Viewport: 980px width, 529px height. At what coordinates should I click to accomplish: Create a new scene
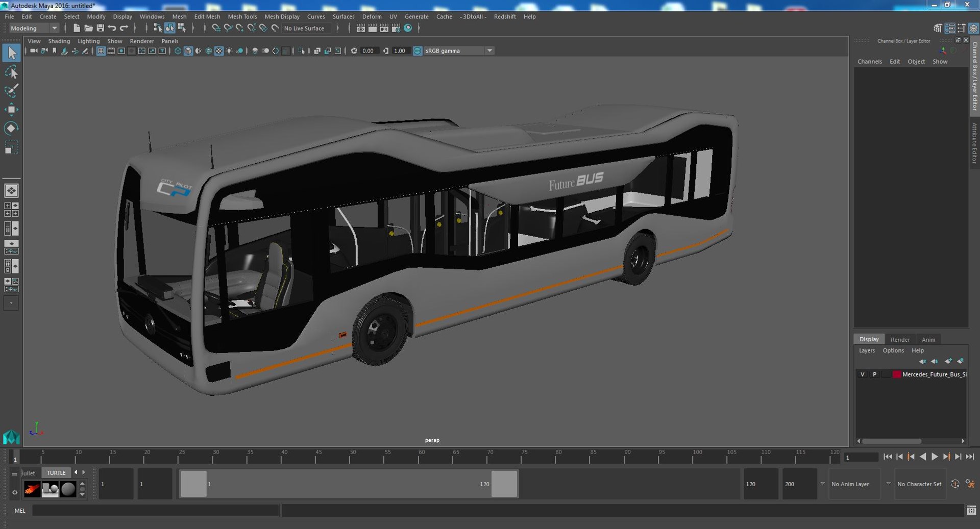pyautogui.click(x=77, y=28)
